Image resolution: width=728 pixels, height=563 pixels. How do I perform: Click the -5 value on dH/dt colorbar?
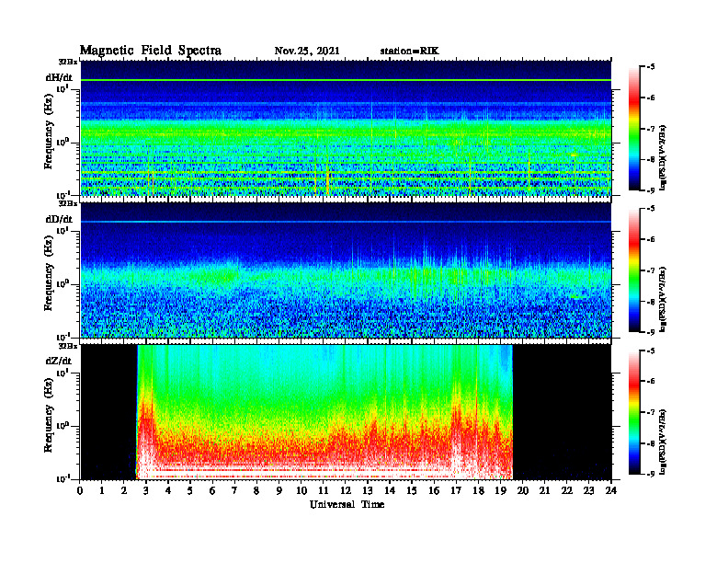coord(651,67)
